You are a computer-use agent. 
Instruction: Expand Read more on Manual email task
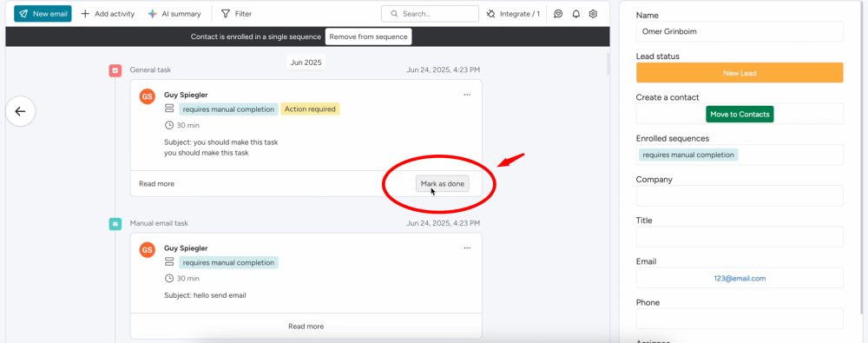[306, 327]
